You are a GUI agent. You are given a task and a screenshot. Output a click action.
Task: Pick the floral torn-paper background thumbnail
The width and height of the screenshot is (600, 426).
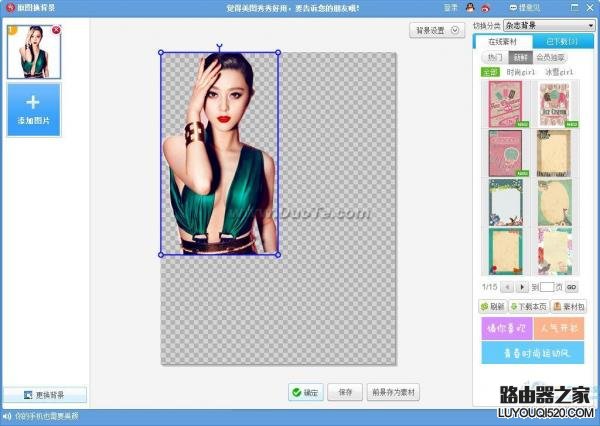click(x=554, y=251)
